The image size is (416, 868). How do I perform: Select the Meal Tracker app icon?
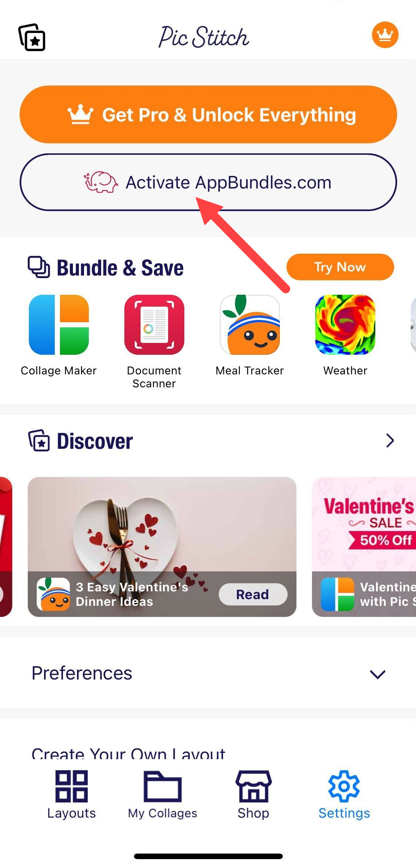[x=250, y=325]
